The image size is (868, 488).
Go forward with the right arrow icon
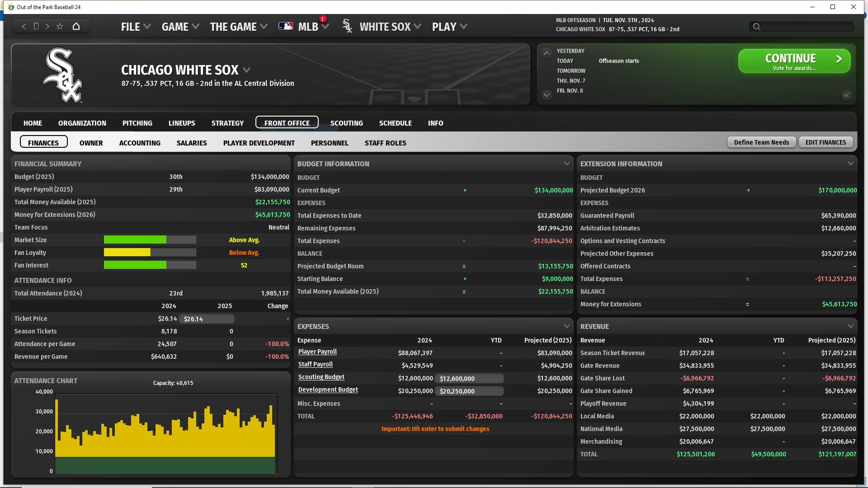pyautogui.click(x=47, y=27)
